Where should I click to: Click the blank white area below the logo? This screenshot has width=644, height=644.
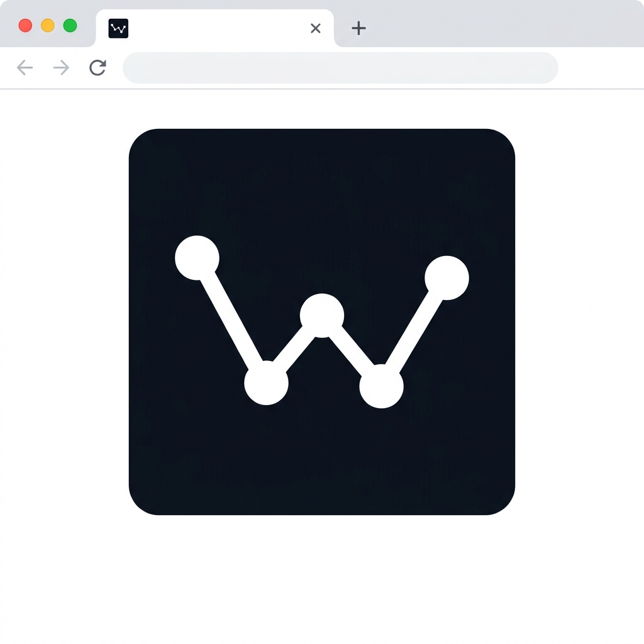(x=322, y=579)
